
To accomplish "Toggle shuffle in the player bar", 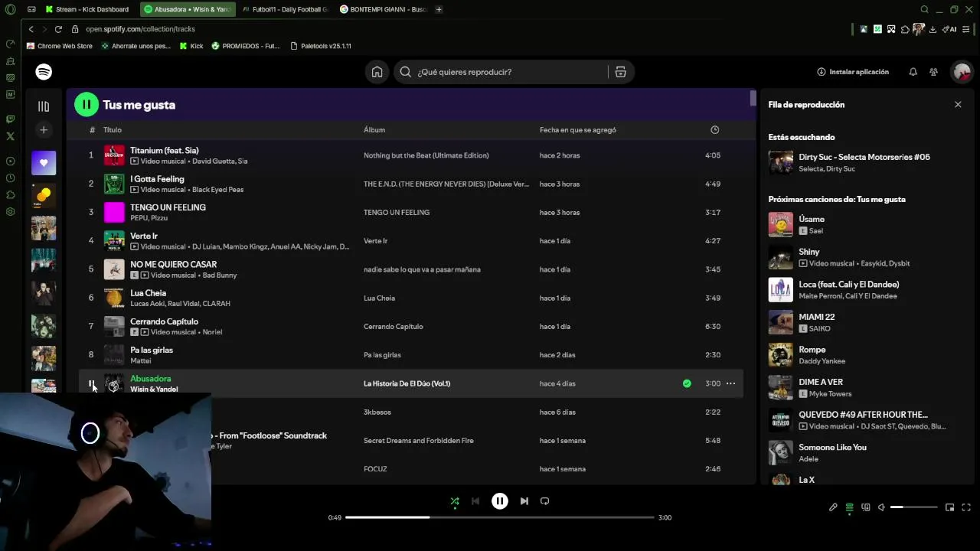I will click(x=455, y=501).
